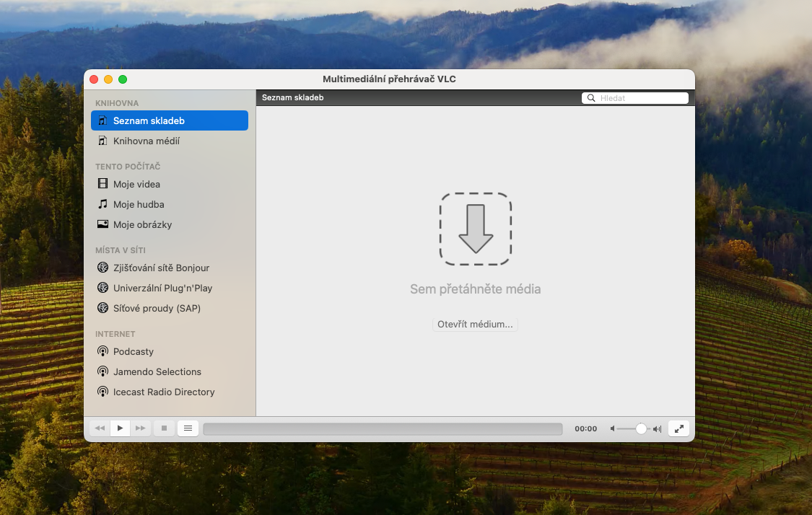Image resolution: width=812 pixels, height=515 pixels.
Task: Open the Podcasty internet source
Action: coord(134,351)
